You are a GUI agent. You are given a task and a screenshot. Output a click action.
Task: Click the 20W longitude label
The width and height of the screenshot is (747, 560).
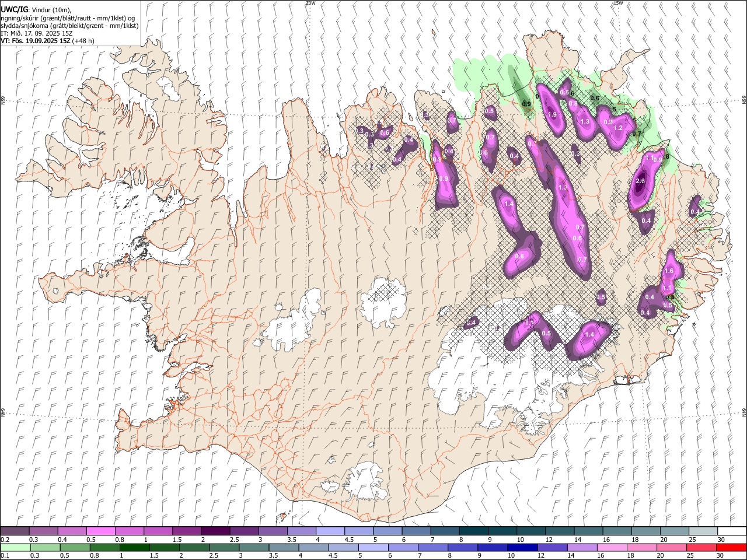click(x=310, y=3)
